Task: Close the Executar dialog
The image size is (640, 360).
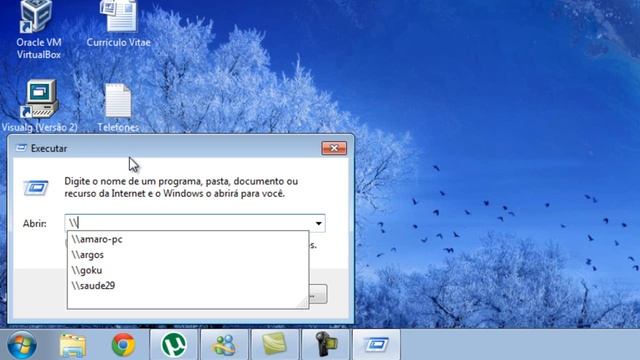Action: coord(334,148)
